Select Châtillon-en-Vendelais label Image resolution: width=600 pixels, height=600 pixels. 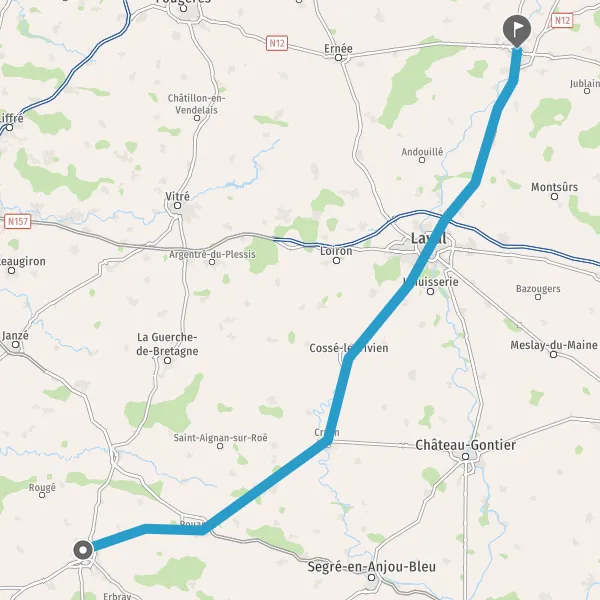pyautogui.click(x=196, y=104)
